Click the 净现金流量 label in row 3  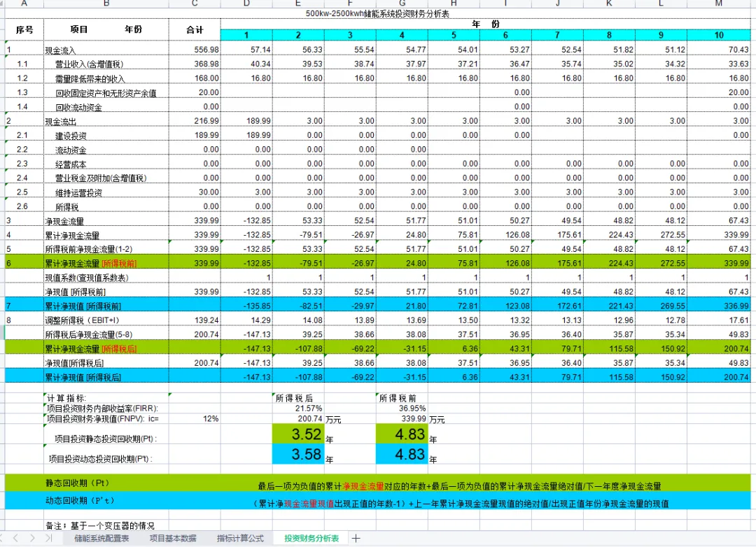(x=64, y=221)
